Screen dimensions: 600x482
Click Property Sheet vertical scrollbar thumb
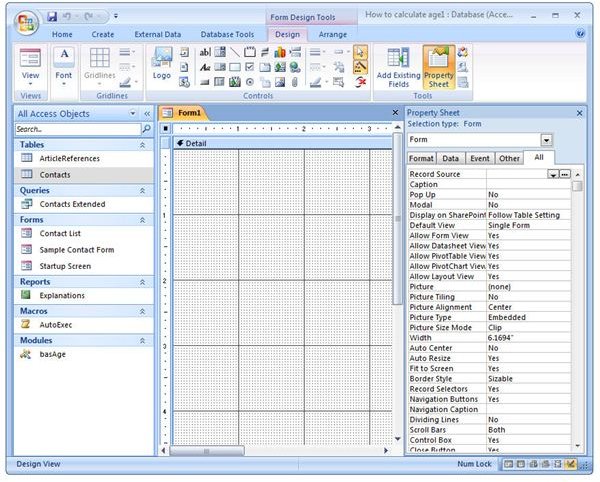click(x=577, y=186)
